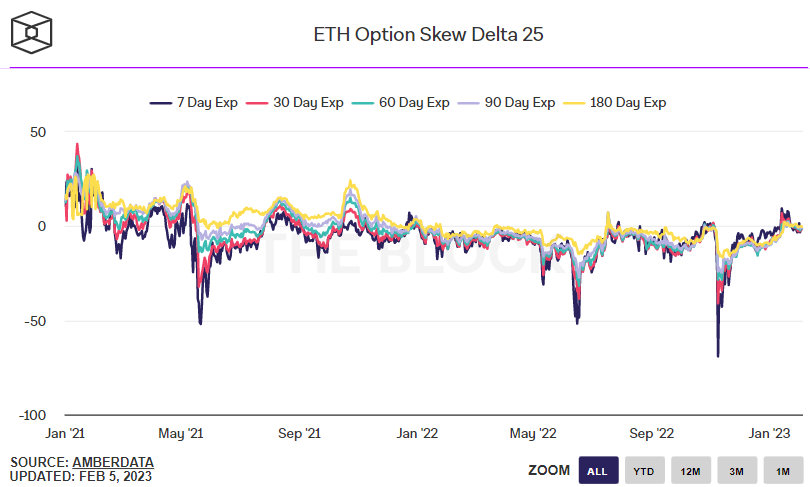Set zoom range to 12M
The height and width of the screenshot is (487, 810).
coord(691,470)
